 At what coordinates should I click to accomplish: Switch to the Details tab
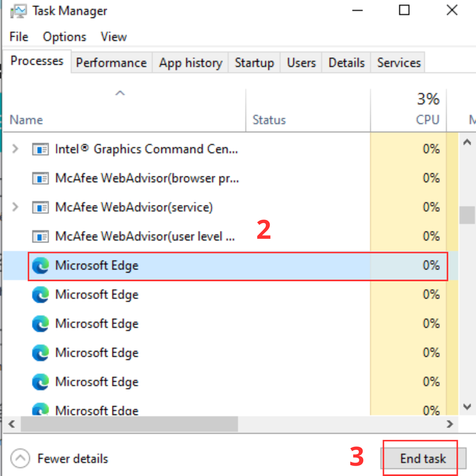coord(346,63)
